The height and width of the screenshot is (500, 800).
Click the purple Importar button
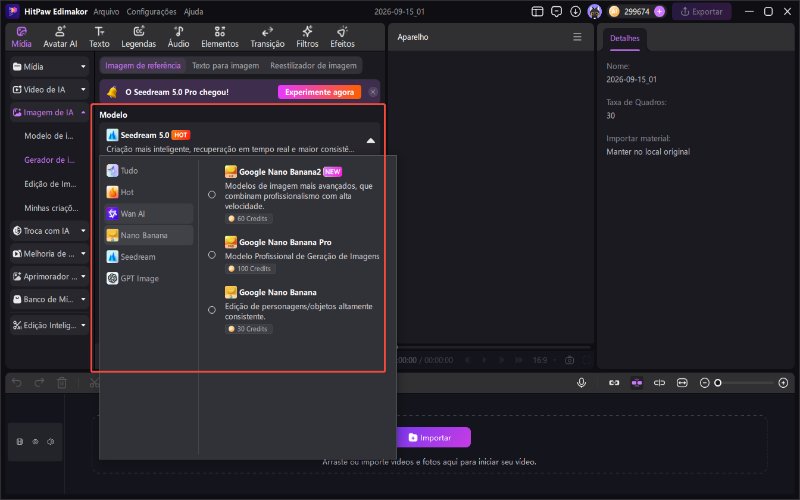[433, 438]
